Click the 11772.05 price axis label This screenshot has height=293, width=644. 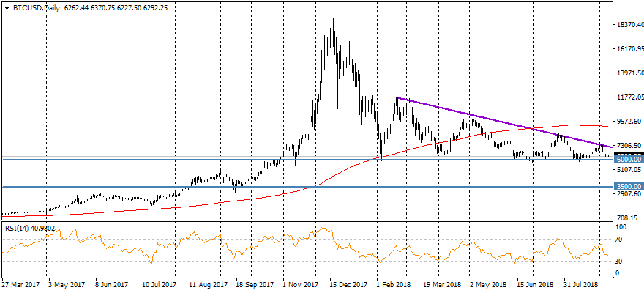coord(629,97)
